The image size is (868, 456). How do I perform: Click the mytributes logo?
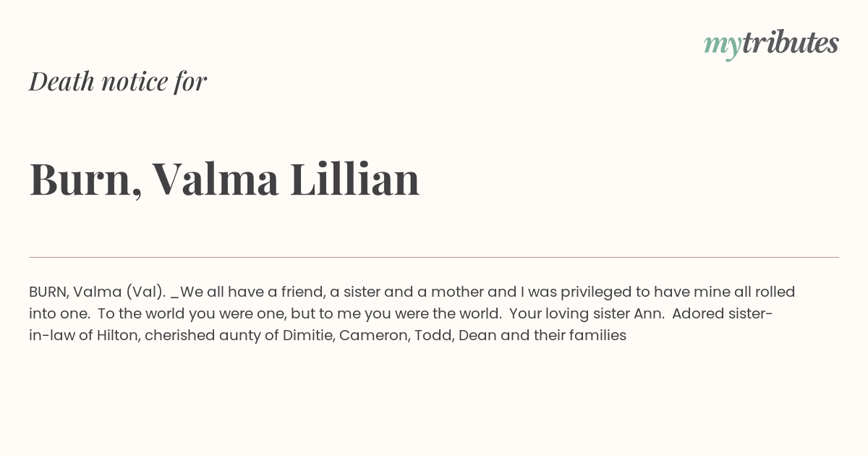771,44
